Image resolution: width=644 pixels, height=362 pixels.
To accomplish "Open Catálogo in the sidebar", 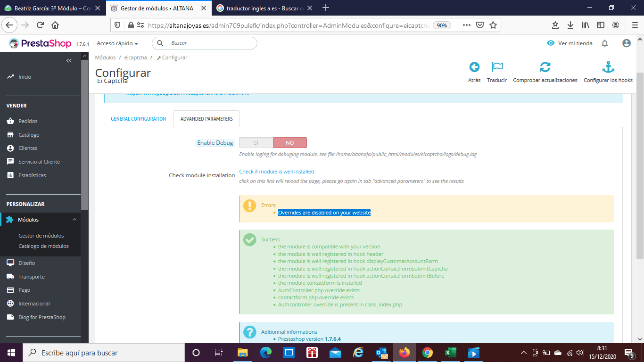I will click(29, 135).
